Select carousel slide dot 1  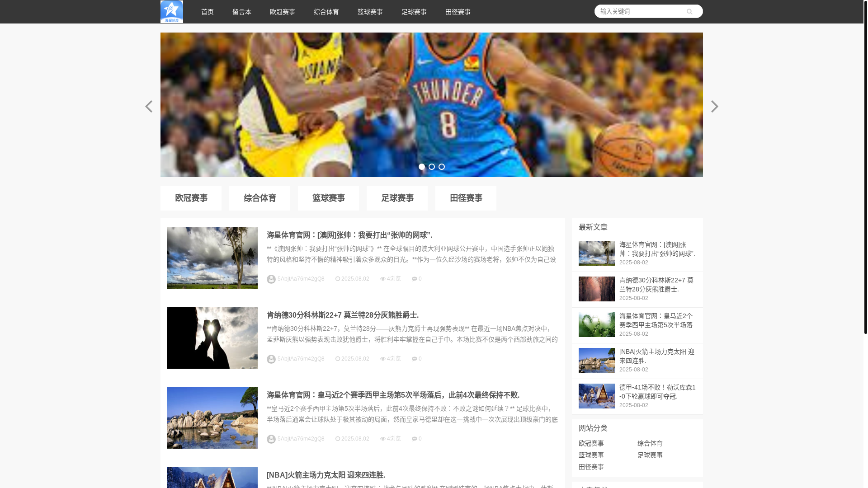pyautogui.click(x=422, y=167)
